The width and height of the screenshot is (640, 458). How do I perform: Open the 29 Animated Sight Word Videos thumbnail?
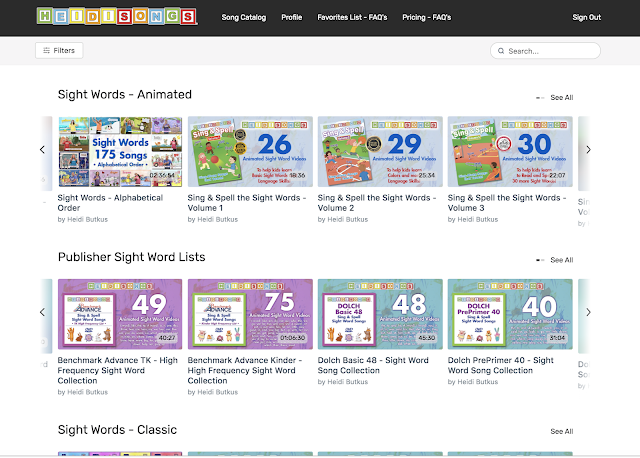pos(380,151)
